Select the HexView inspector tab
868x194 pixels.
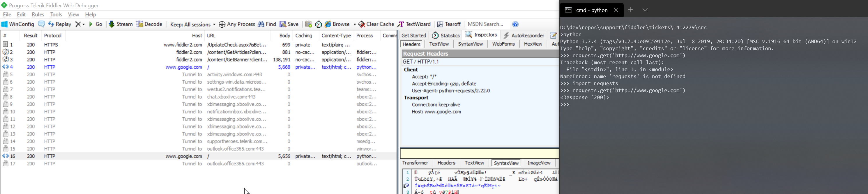(533, 44)
